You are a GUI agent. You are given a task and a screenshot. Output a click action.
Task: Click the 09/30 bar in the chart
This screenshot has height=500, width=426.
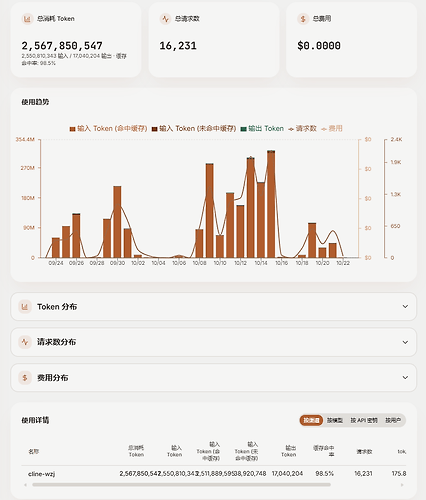coord(117,222)
